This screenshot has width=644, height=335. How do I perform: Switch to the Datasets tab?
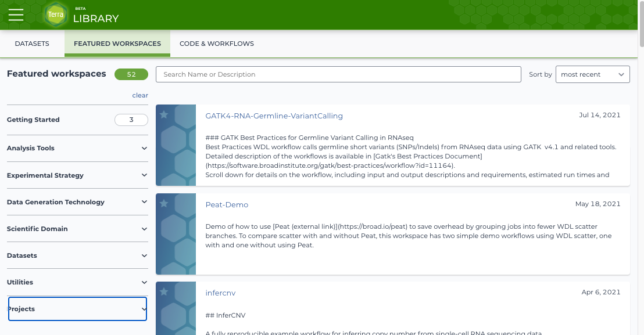(32, 44)
